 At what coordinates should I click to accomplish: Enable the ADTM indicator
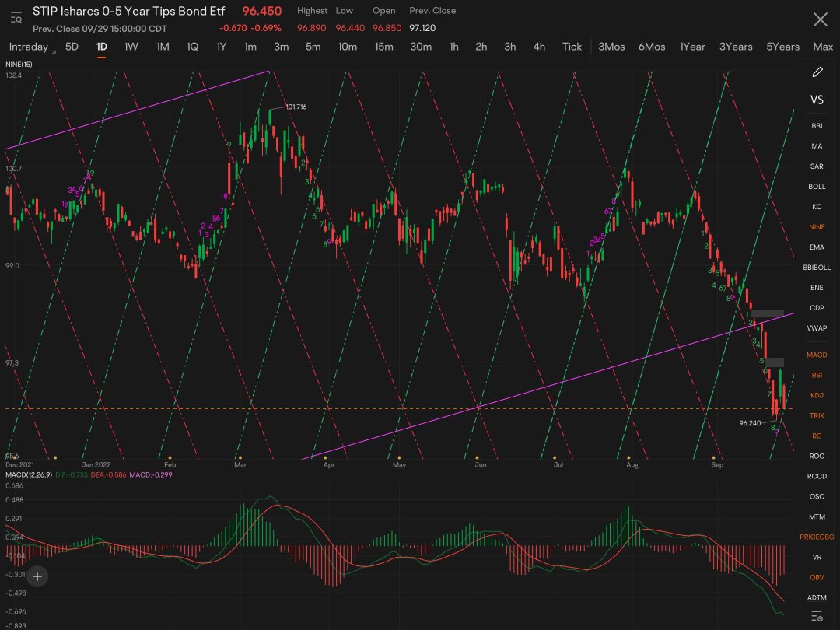[x=817, y=597]
